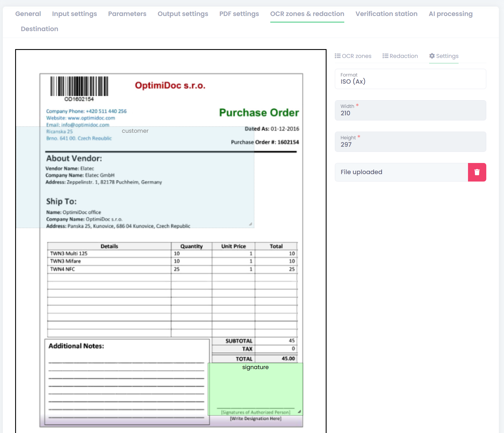Open the General tab
Viewport: 504px width, 433px height.
28,14
